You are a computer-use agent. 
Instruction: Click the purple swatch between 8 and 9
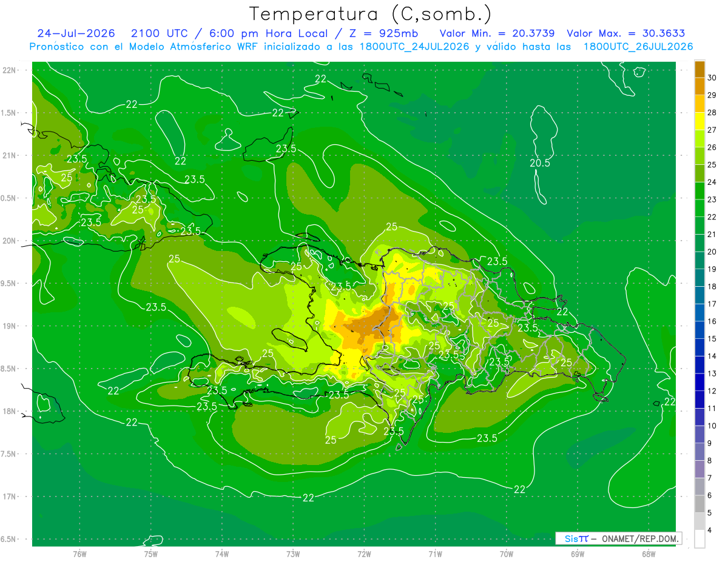click(x=699, y=452)
